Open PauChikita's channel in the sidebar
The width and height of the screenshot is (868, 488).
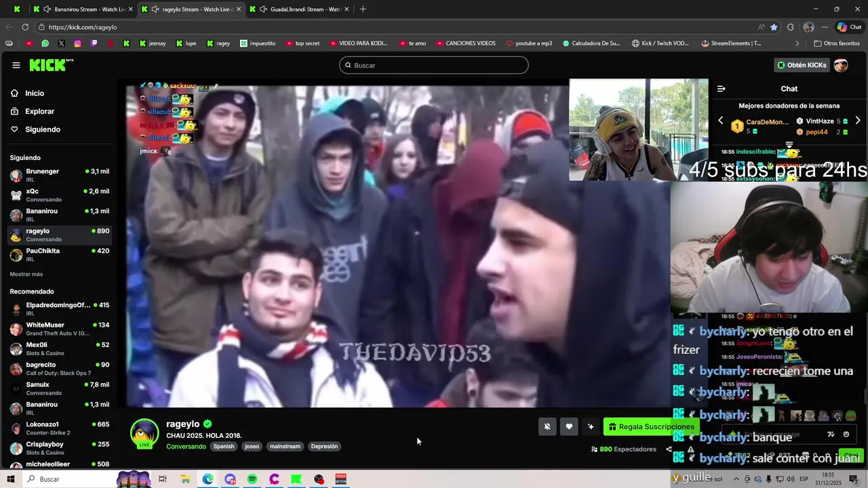(x=60, y=255)
